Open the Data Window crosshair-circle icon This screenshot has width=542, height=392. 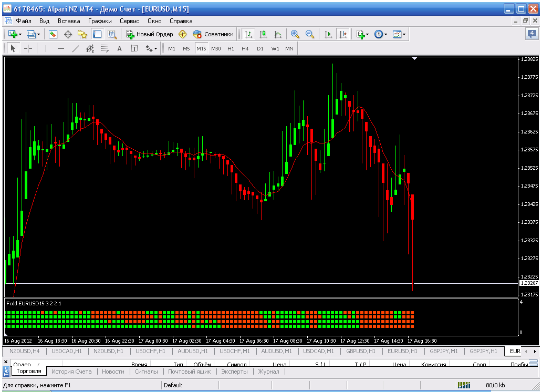(x=68, y=34)
